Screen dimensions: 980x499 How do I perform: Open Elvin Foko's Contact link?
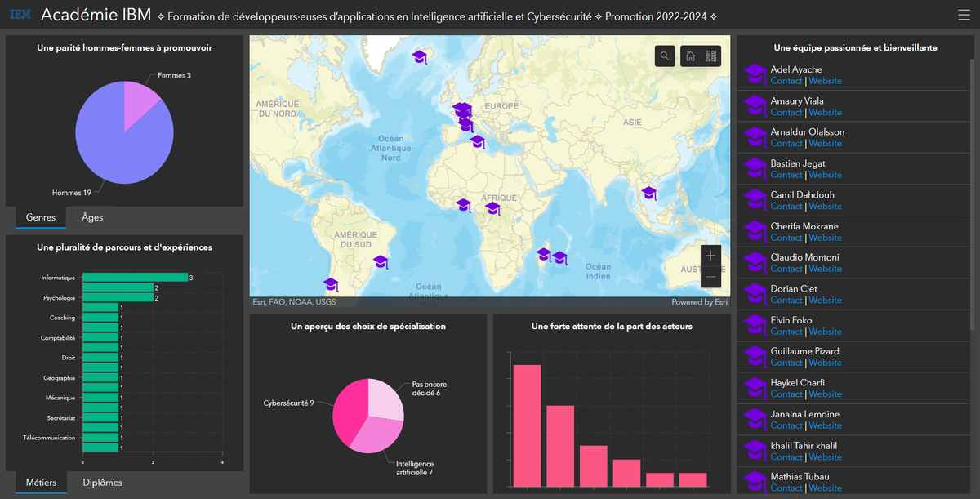click(x=786, y=332)
